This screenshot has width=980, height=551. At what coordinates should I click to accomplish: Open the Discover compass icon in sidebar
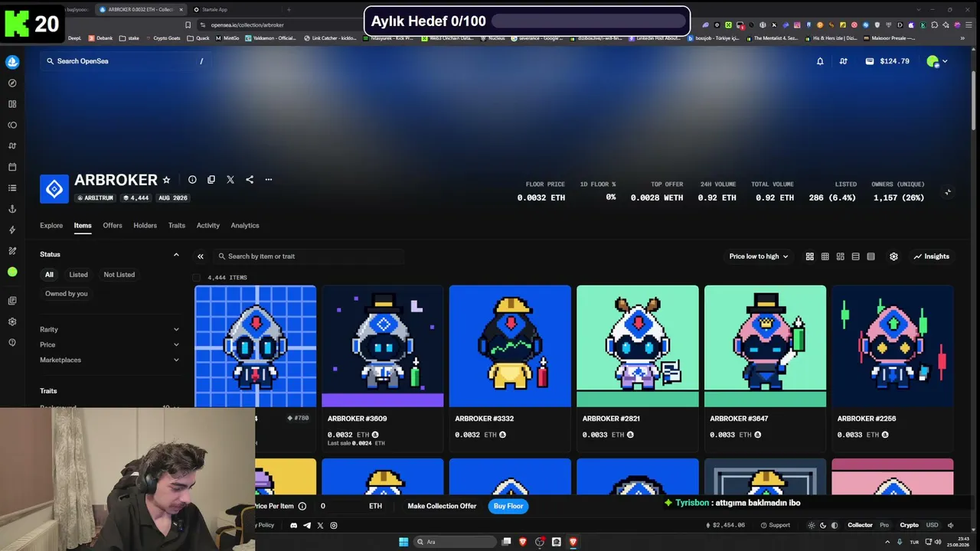12,83
